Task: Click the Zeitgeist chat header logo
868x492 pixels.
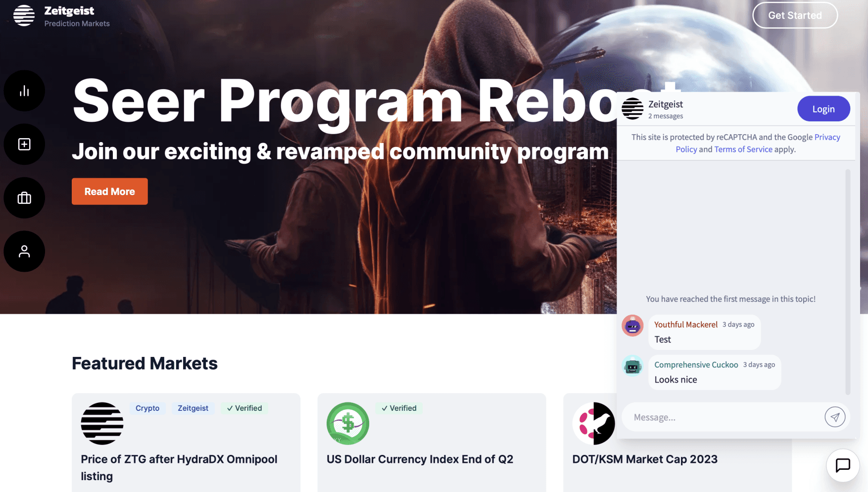Action: click(632, 109)
